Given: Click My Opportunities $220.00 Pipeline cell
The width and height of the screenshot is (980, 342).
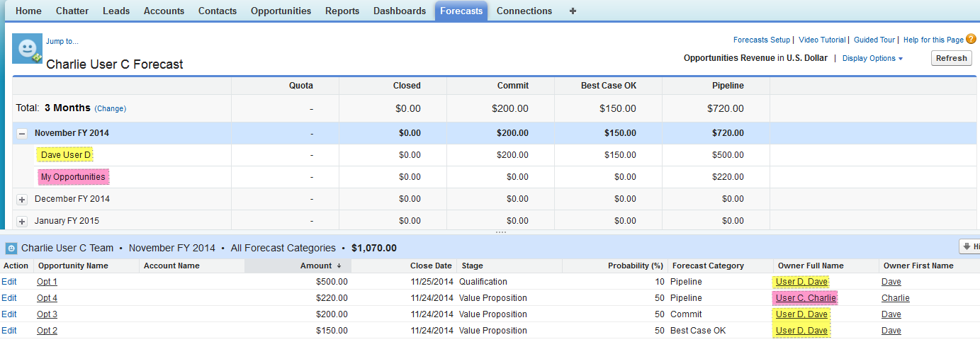Looking at the screenshot, I should point(728,177).
